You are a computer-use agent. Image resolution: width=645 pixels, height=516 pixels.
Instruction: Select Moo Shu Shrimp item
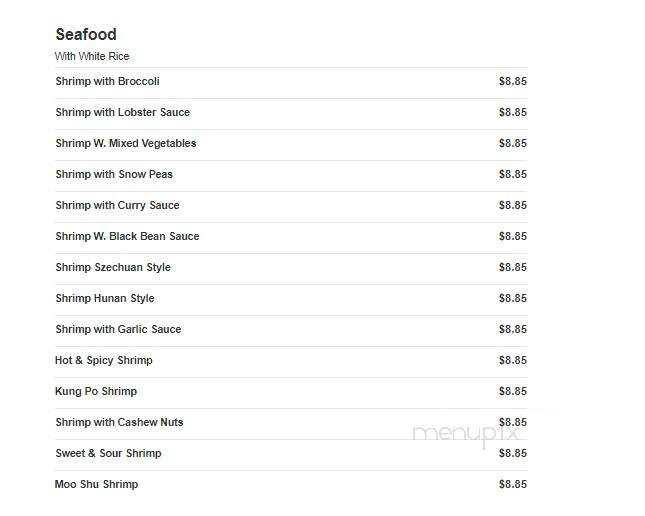pyautogui.click(x=97, y=484)
